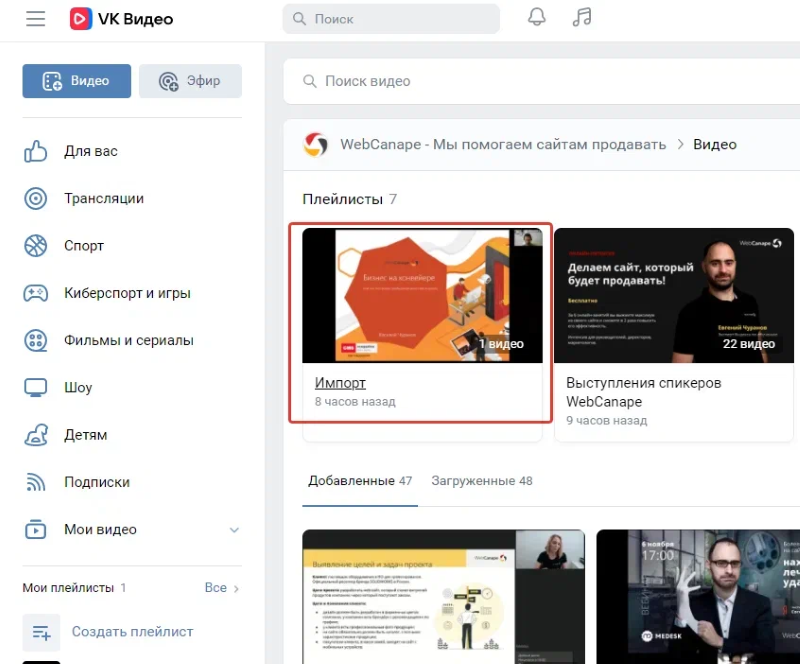800x664 pixels.
Task: Open the WebCanape community breadcrumb link
Action: (503, 145)
